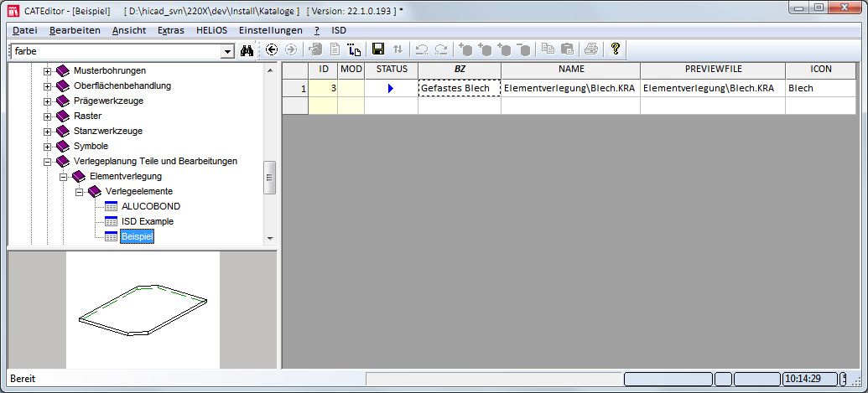Click the ICON column header

point(820,70)
